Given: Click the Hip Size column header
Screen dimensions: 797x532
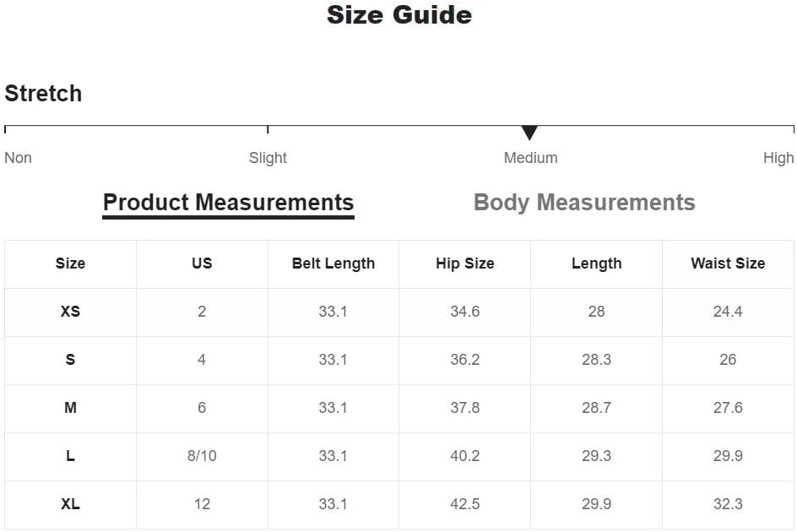Looking at the screenshot, I should 465,263.
